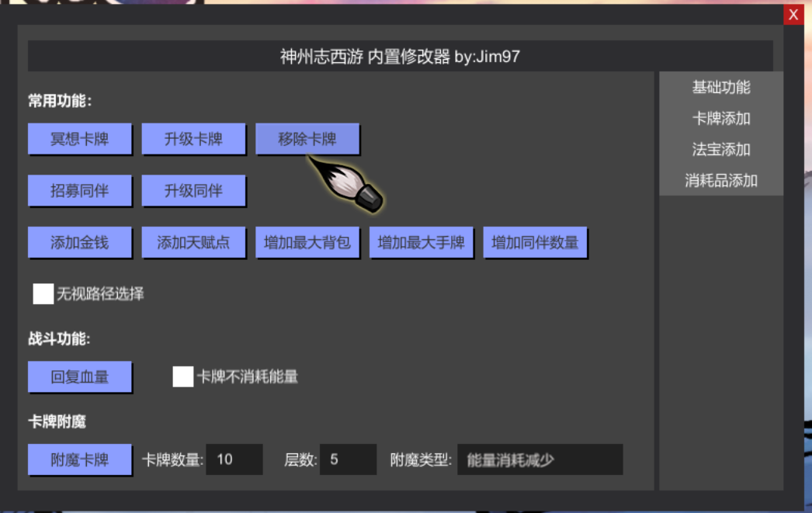Click 添加天赋点 to add talent points
The image size is (812, 513).
tap(193, 242)
